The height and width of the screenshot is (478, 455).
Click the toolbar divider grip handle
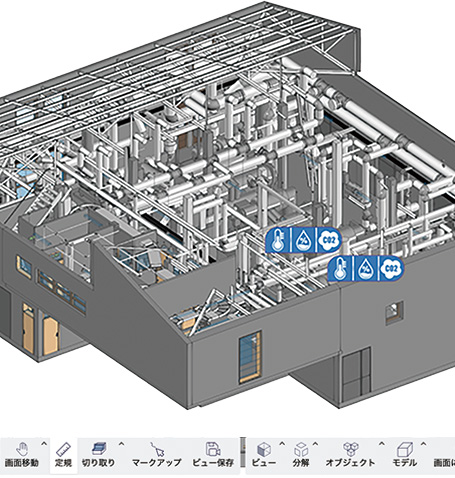(x=243, y=452)
